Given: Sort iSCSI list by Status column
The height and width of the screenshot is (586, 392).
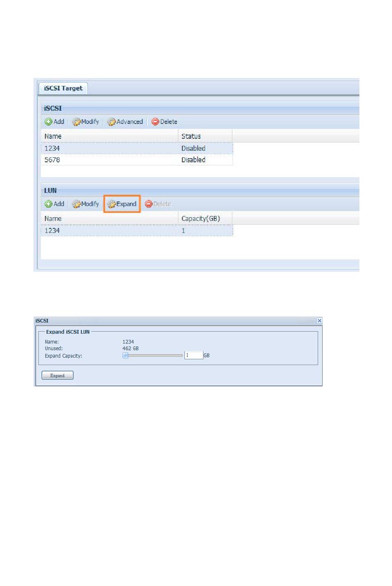Looking at the screenshot, I should point(205,136).
